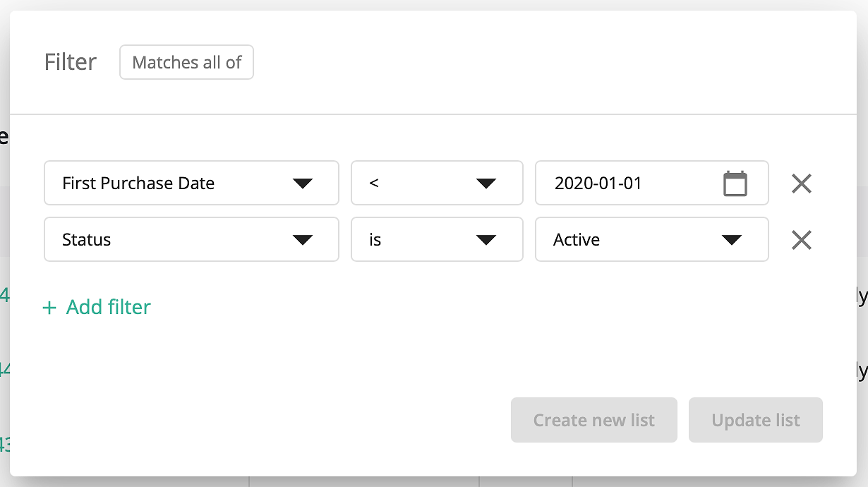868x487 pixels.
Task: Open the First Purchase Date field selector
Action: [x=191, y=183]
